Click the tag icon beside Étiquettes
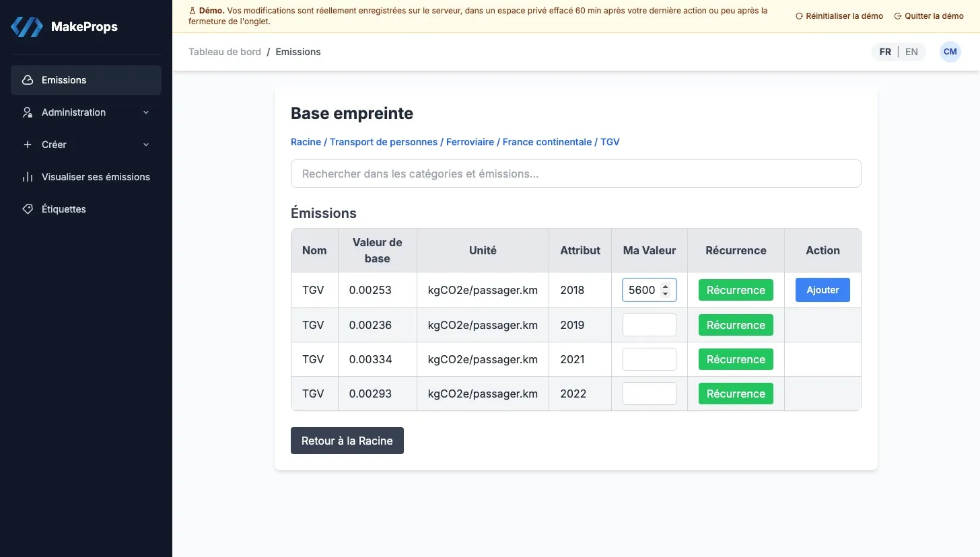The image size is (980, 557). 28,209
